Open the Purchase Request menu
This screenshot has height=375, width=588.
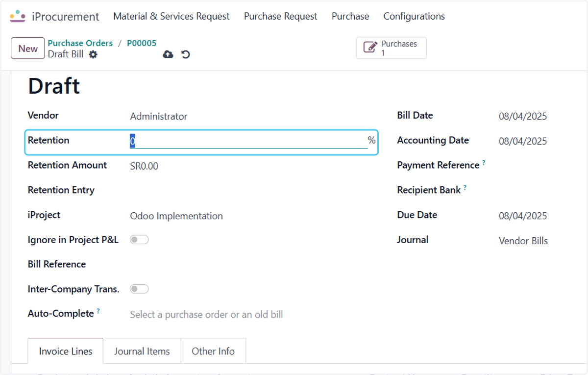point(281,16)
